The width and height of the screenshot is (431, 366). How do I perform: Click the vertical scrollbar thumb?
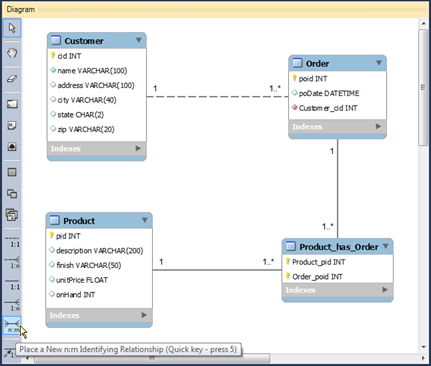pyautogui.click(x=423, y=87)
